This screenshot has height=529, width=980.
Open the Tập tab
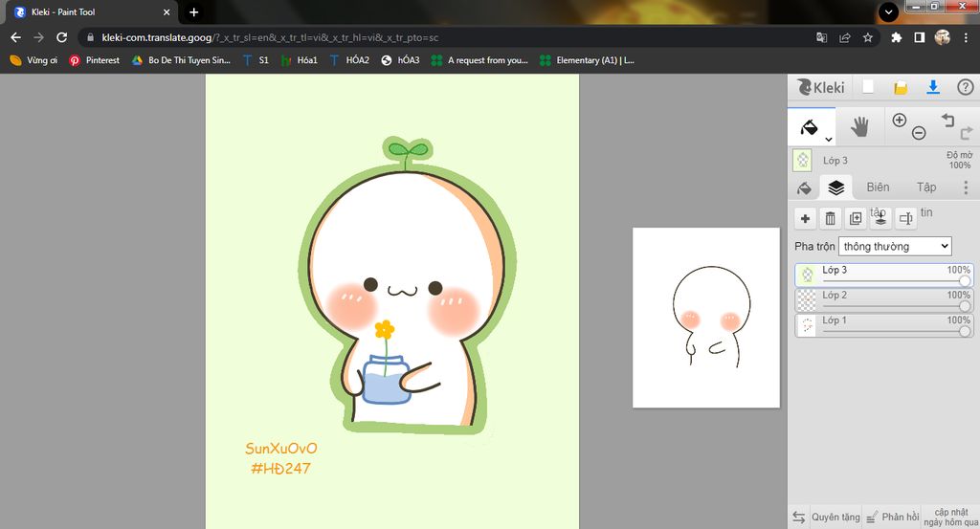(926, 187)
